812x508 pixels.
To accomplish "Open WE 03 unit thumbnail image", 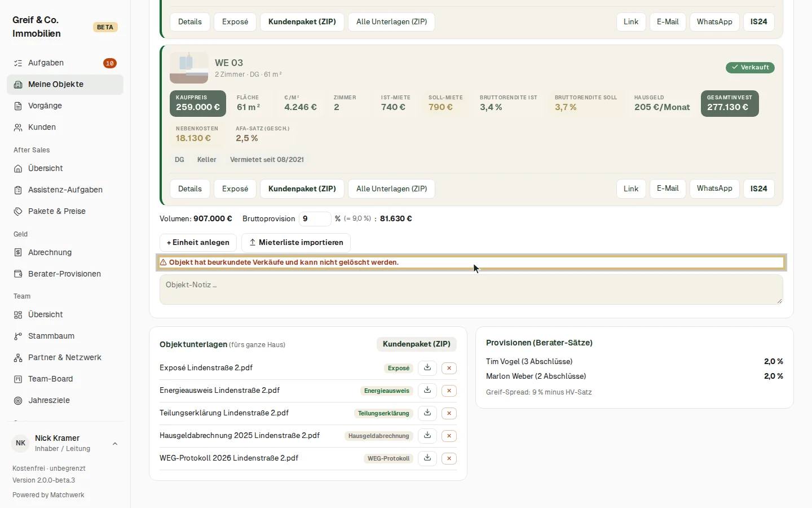I will 189,68.
